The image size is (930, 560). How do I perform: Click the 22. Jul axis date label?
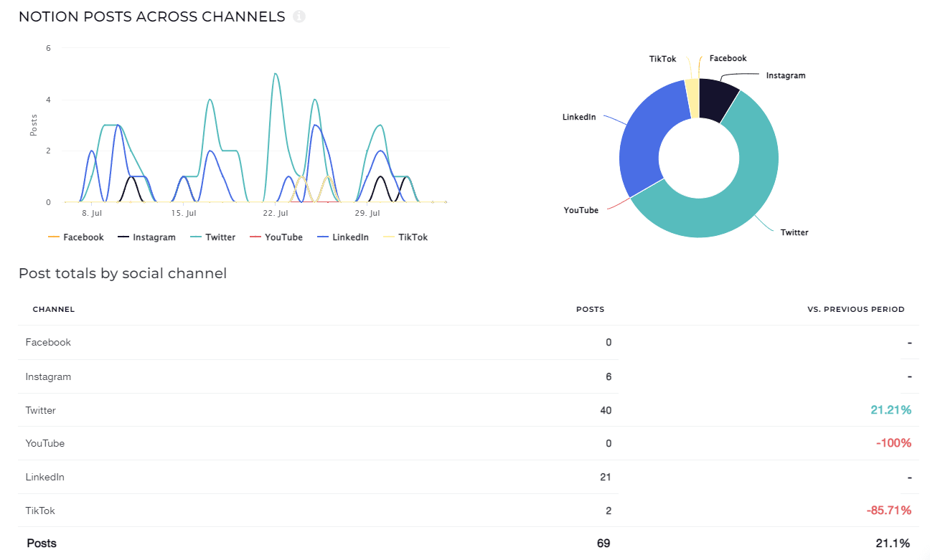(276, 214)
